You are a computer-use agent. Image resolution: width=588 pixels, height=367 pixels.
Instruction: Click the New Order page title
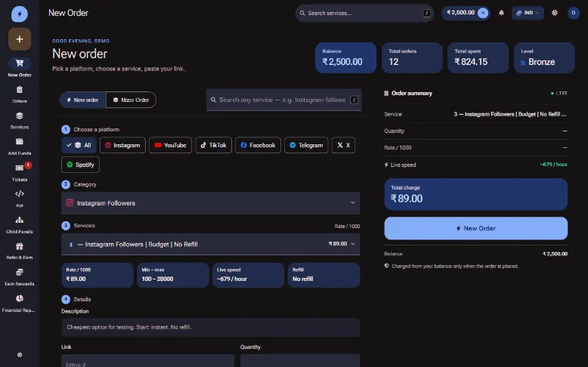pos(68,13)
